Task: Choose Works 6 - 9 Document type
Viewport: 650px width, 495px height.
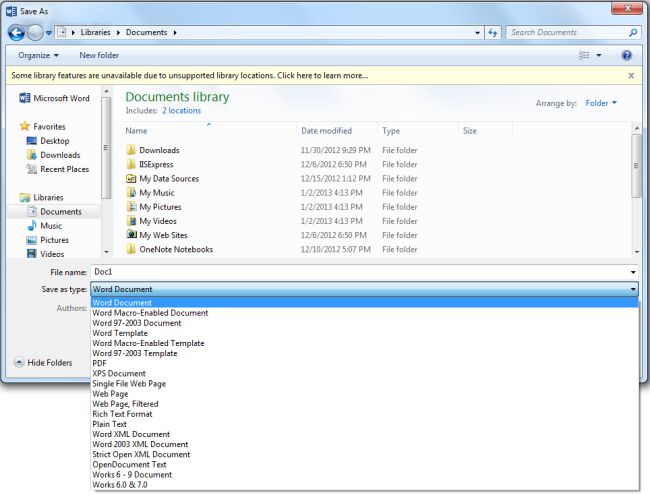Action: pos(364,475)
